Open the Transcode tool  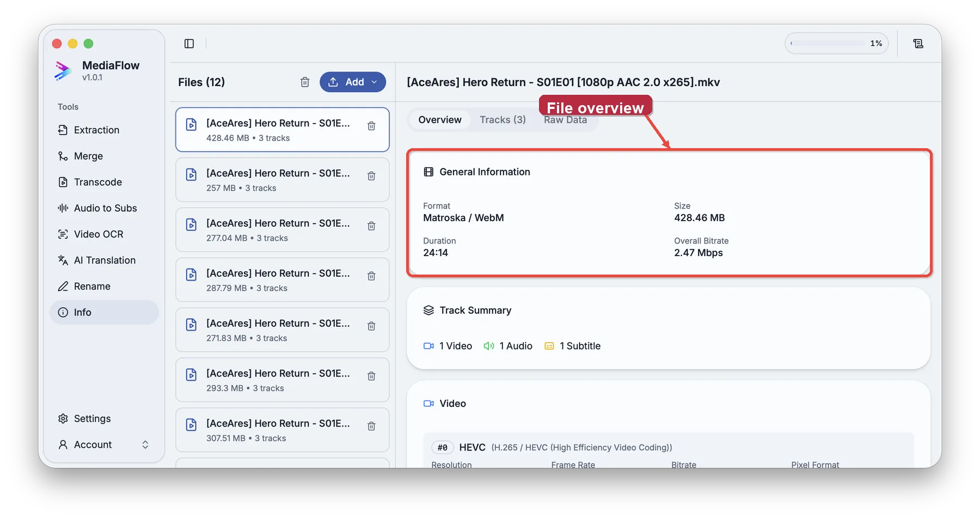click(103, 182)
